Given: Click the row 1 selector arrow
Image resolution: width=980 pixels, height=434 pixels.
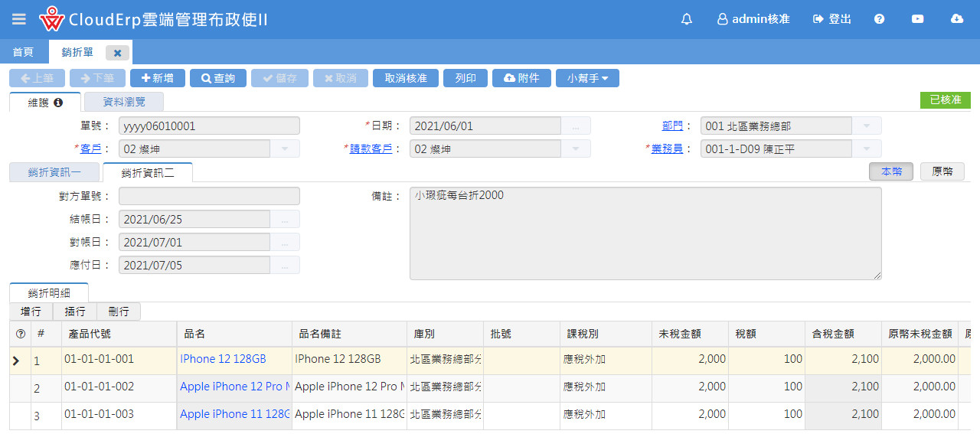Looking at the screenshot, I should tap(16, 361).
